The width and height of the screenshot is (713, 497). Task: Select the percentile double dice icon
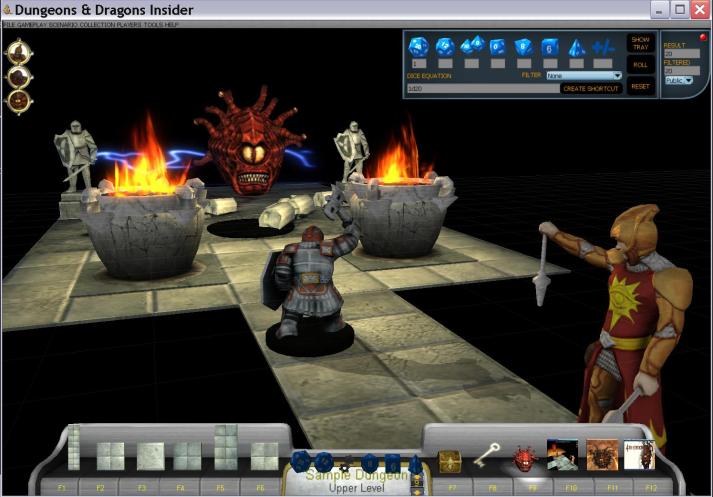pyautogui.click(x=472, y=46)
